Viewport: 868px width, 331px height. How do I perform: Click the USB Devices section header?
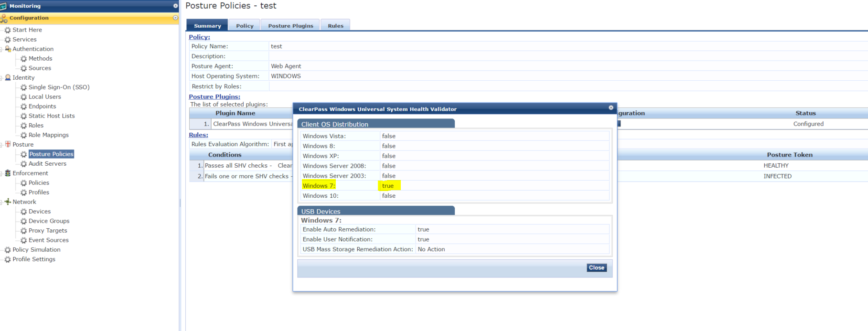tap(376, 211)
